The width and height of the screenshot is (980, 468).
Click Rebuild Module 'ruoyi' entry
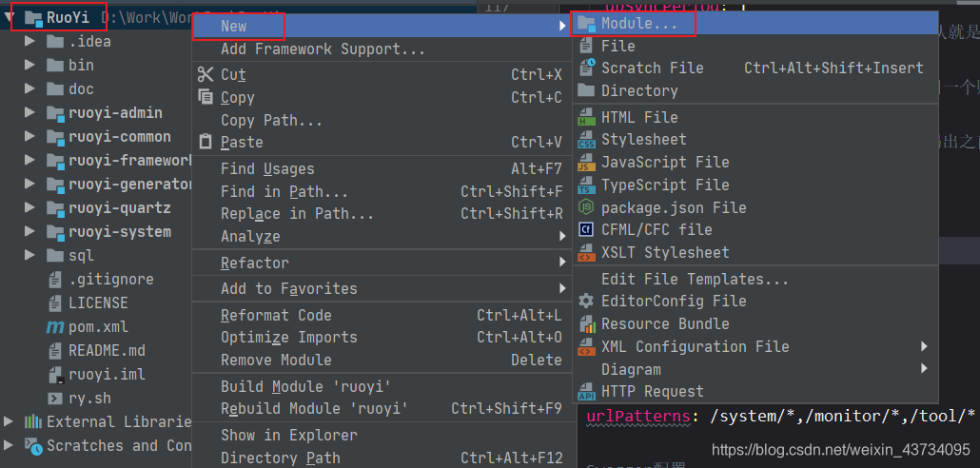[314, 408]
